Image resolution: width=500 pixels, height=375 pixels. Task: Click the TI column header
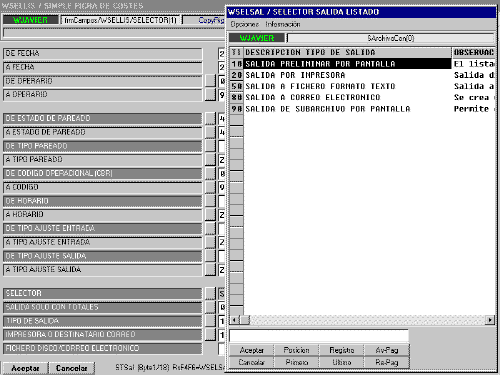point(236,52)
